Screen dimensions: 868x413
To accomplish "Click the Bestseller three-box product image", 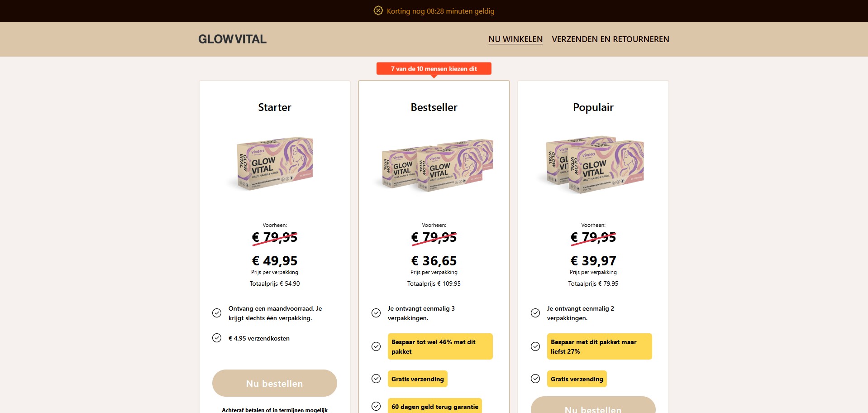I will [x=434, y=165].
